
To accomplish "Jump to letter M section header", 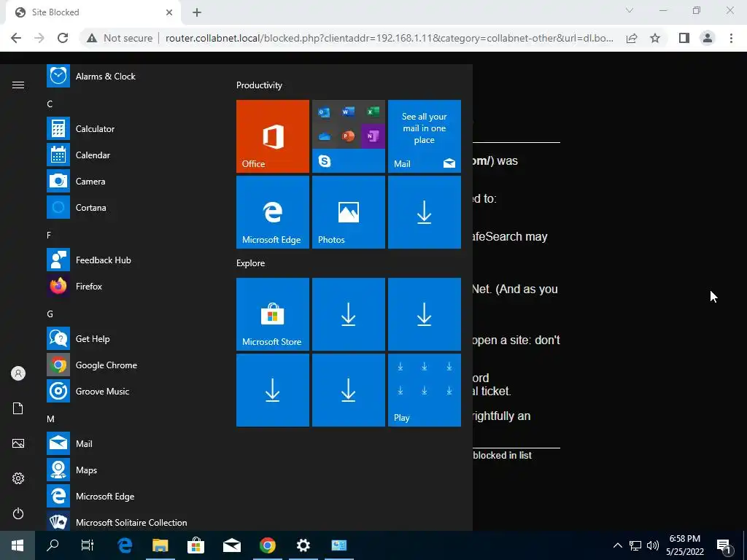I will point(50,419).
